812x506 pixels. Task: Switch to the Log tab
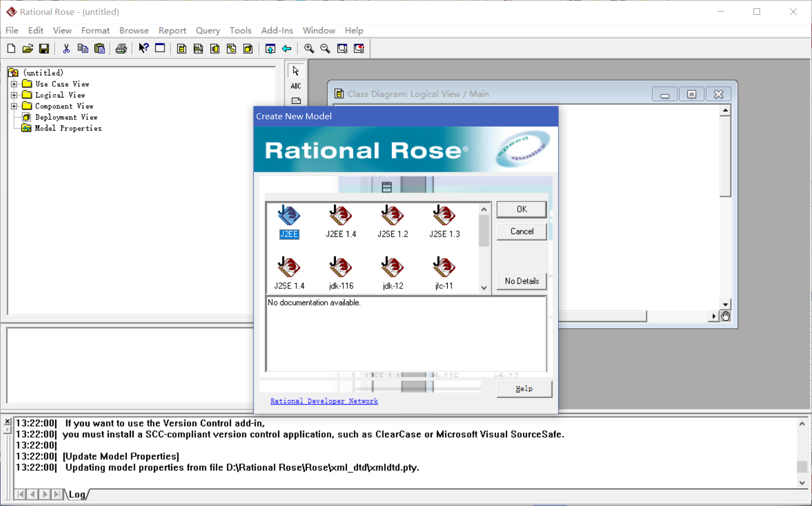(77, 494)
